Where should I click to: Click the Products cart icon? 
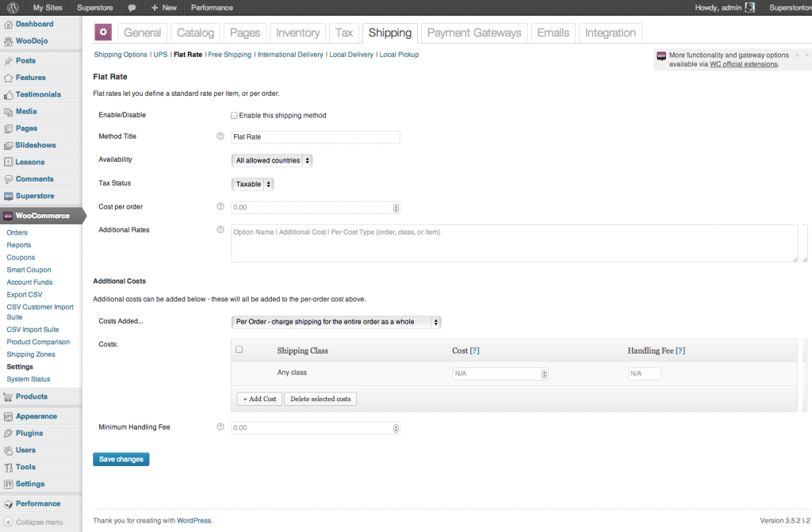click(x=8, y=397)
